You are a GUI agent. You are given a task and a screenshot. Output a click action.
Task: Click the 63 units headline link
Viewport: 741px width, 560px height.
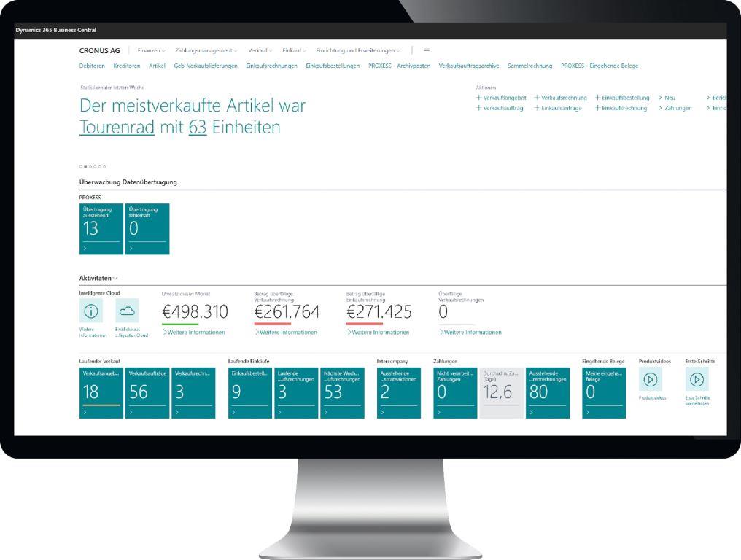[198, 127]
